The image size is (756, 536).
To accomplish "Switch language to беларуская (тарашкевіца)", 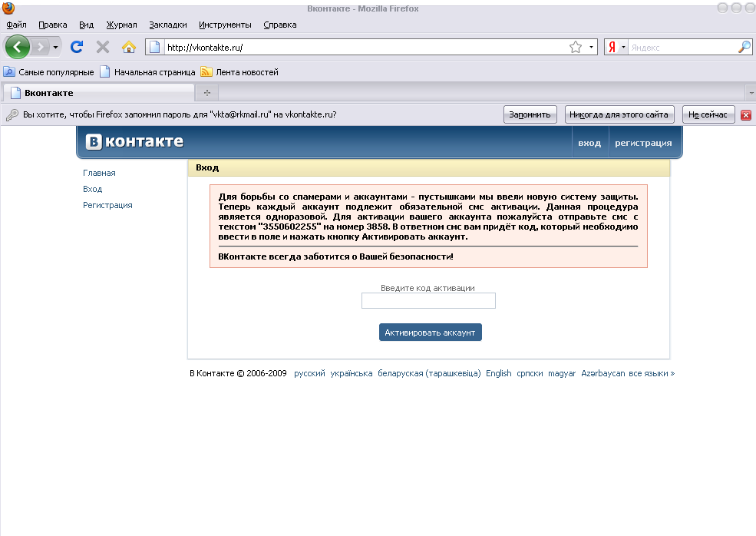I will pos(429,373).
